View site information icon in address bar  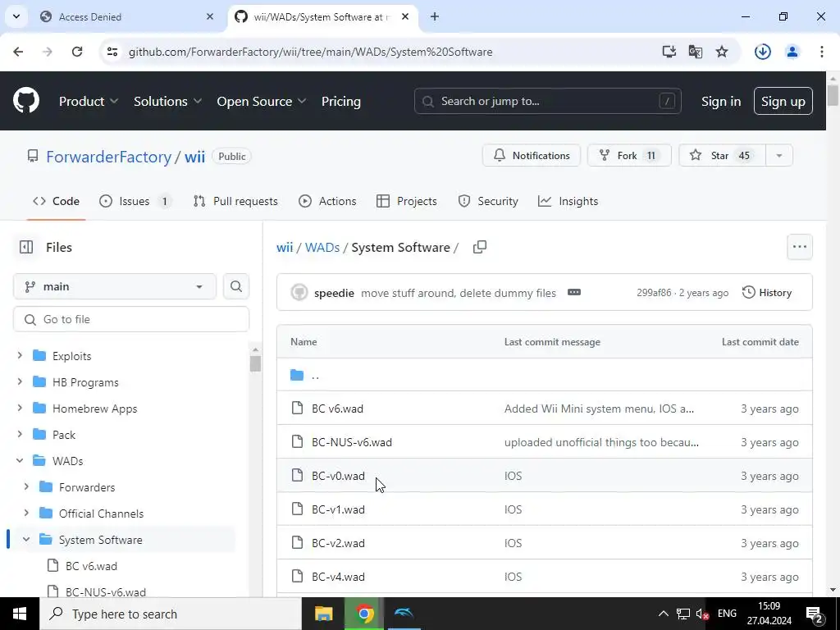(112, 52)
